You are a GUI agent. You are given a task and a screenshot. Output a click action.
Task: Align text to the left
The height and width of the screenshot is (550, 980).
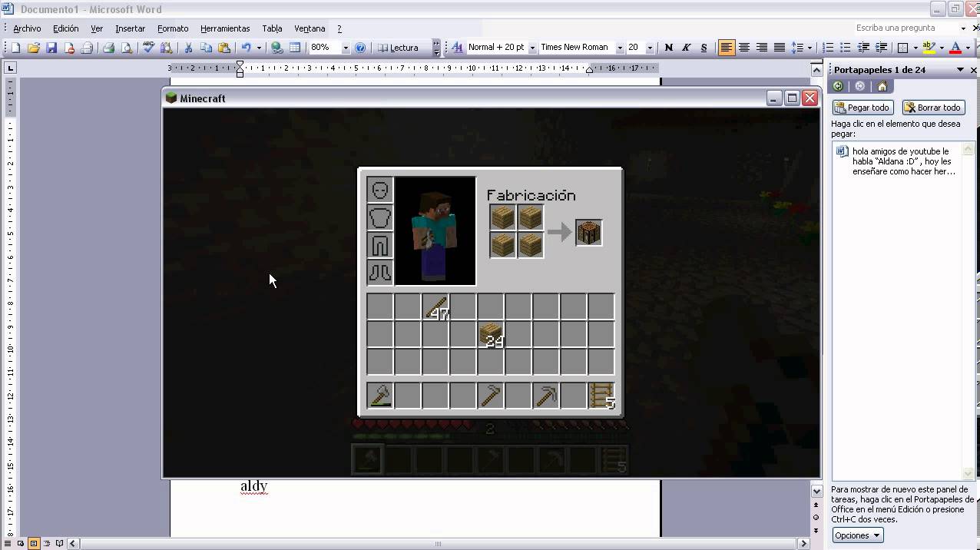pyautogui.click(x=726, y=48)
